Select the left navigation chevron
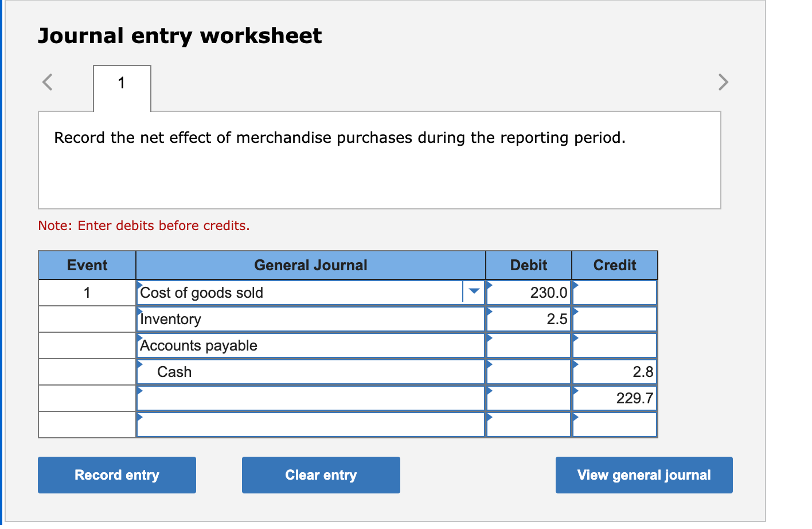This screenshot has height=529, width=812. point(46,82)
